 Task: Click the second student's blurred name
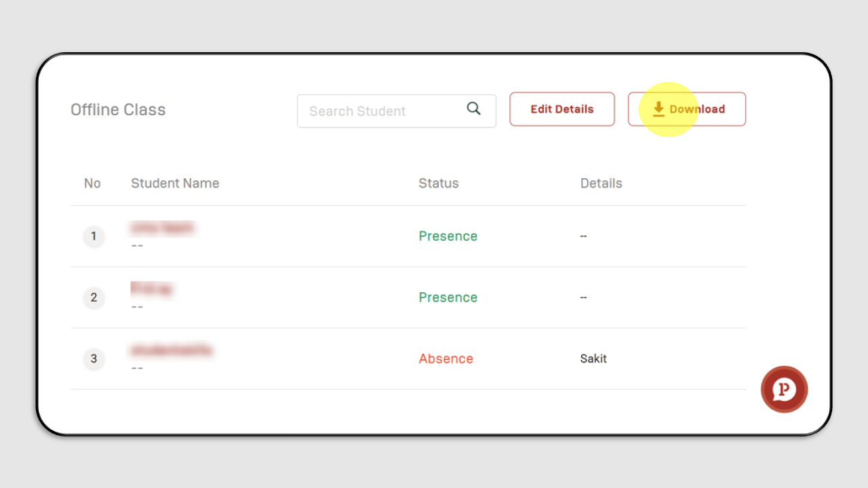click(x=151, y=289)
